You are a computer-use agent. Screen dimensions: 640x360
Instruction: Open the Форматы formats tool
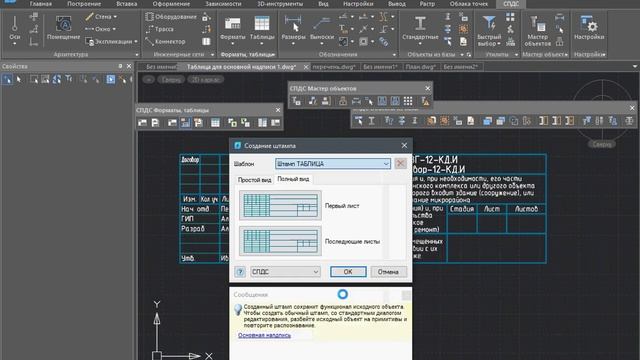(233, 29)
